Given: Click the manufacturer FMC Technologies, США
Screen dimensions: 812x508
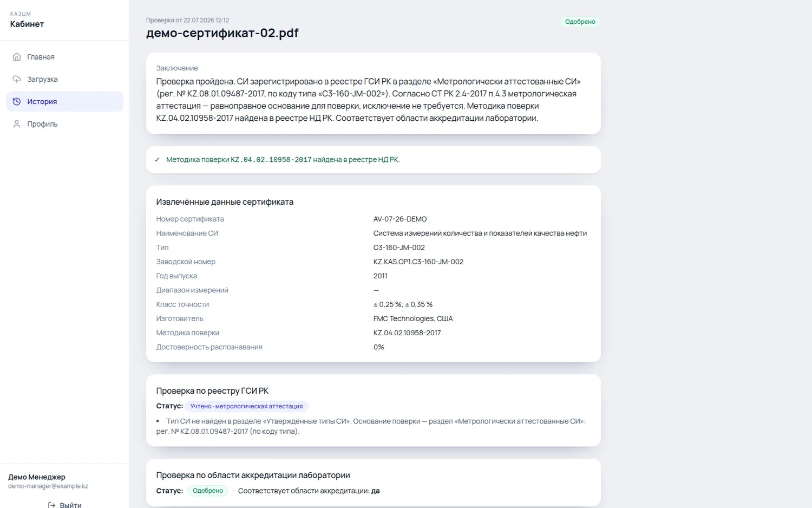Looking at the screenshot, I should coord(413,318).
